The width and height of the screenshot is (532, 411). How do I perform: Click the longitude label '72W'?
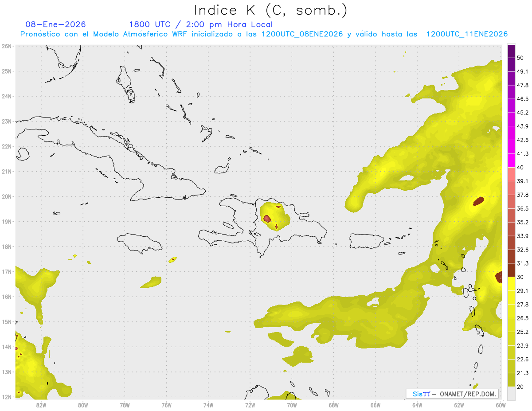(x=250, y=405)
